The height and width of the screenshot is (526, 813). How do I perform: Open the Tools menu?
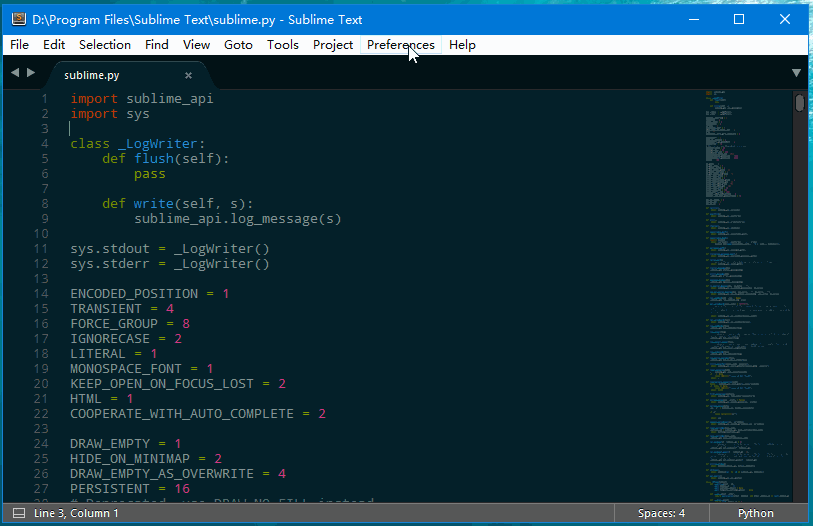tap(283, 45)
